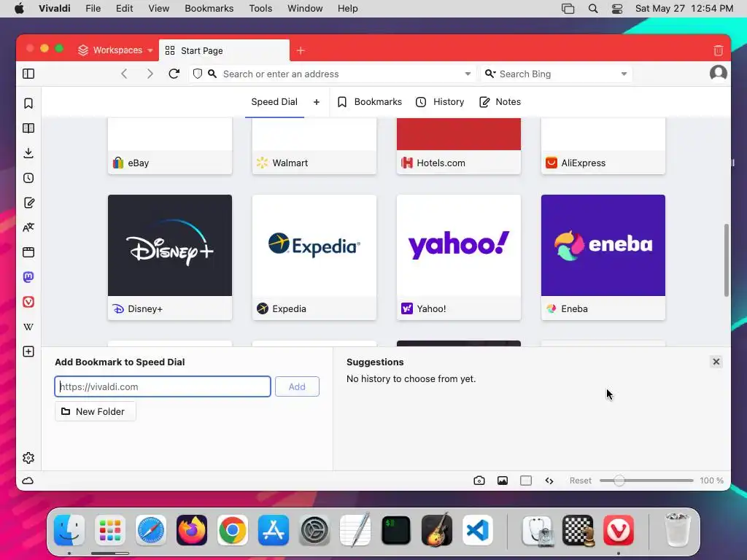The image size is (747, 560).
Task: Open page actions code icon
Action: (549, 481)
